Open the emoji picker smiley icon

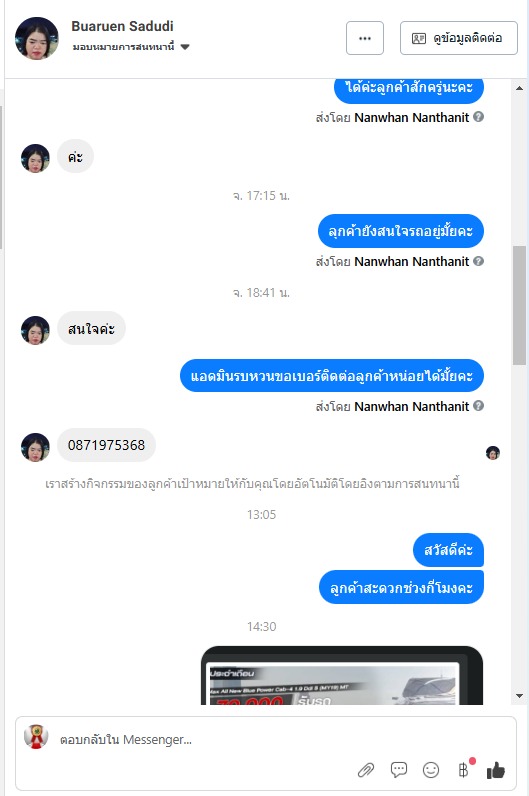tap(431, 770)
